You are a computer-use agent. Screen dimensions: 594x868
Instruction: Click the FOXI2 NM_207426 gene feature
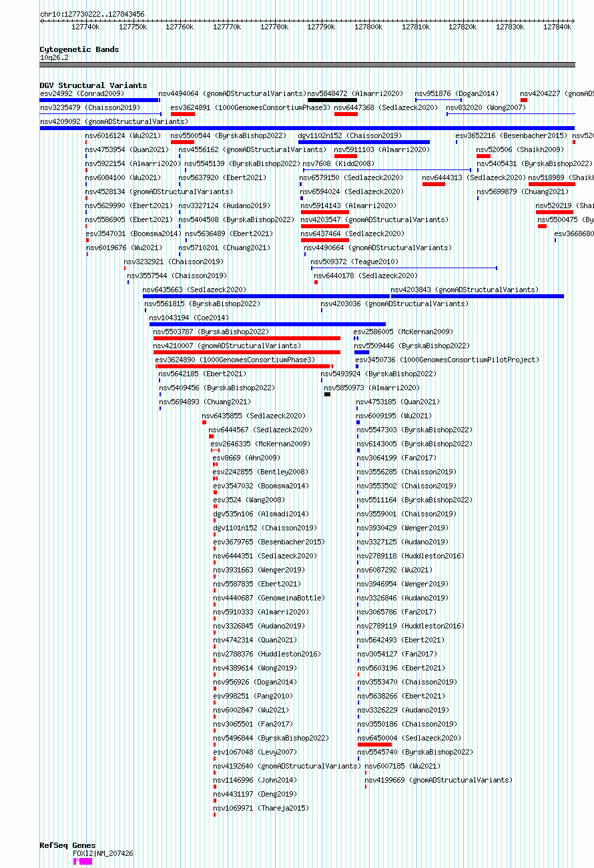[83, 861]
